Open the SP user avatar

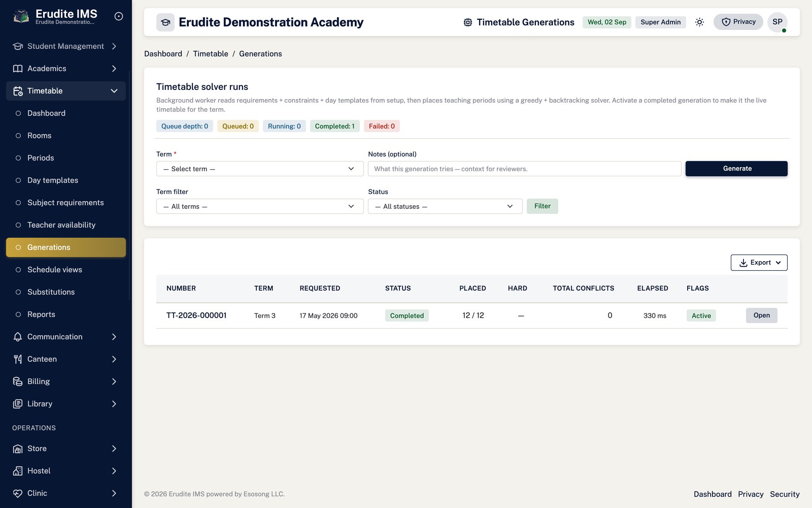777,22
